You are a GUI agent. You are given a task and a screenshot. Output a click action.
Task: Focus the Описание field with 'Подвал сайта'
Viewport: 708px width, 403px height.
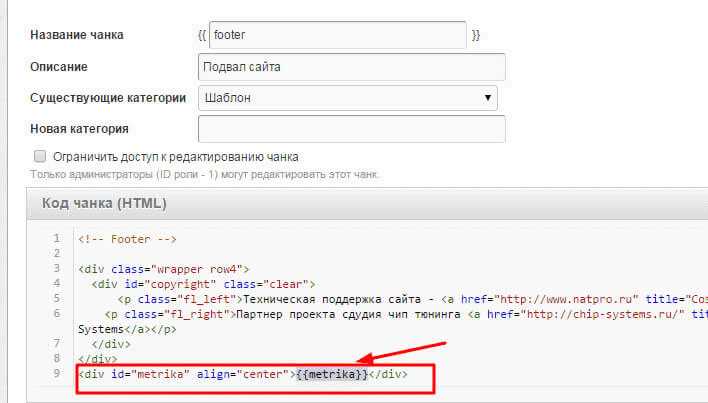click(x=351, y=67)
